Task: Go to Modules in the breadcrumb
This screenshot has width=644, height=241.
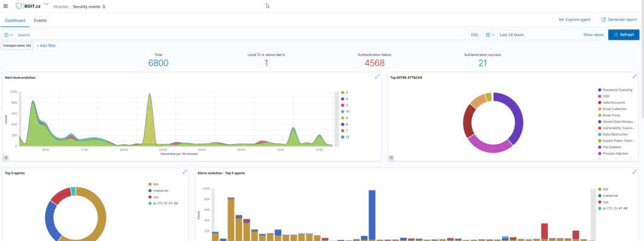Action: tap(61, 6)
